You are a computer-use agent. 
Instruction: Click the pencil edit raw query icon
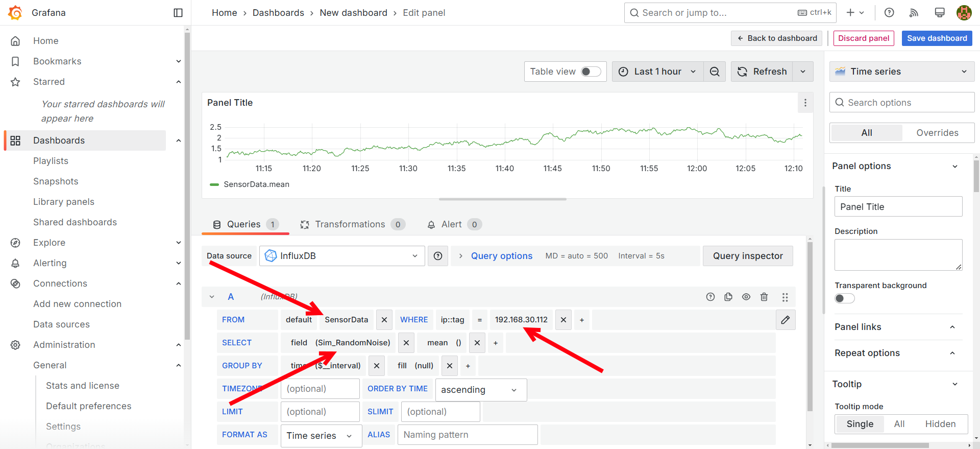point(786,320)
